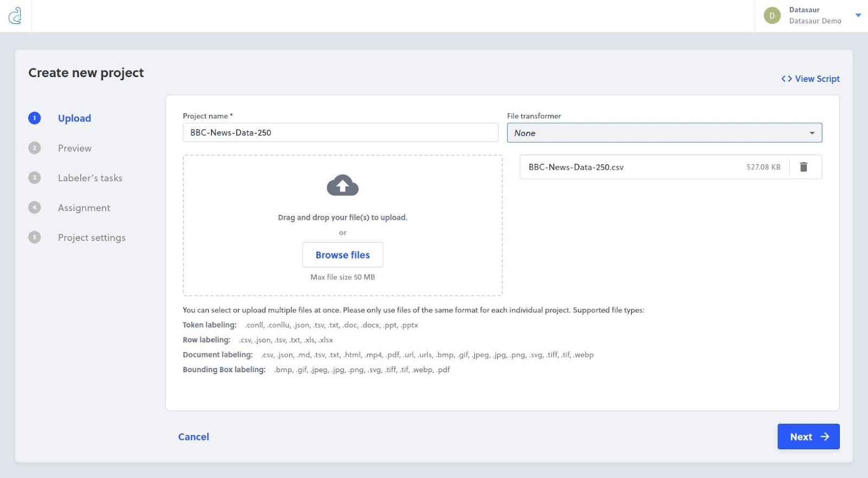Click the Drag and drop upload text
The image size is (868, 478).
pyautogui.click(x=342, y=218)
